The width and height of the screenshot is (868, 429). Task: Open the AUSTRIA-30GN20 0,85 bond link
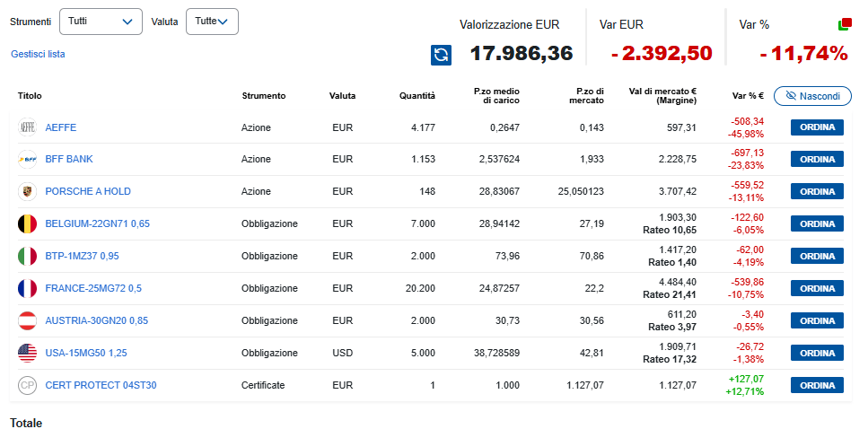coord(97,320)
